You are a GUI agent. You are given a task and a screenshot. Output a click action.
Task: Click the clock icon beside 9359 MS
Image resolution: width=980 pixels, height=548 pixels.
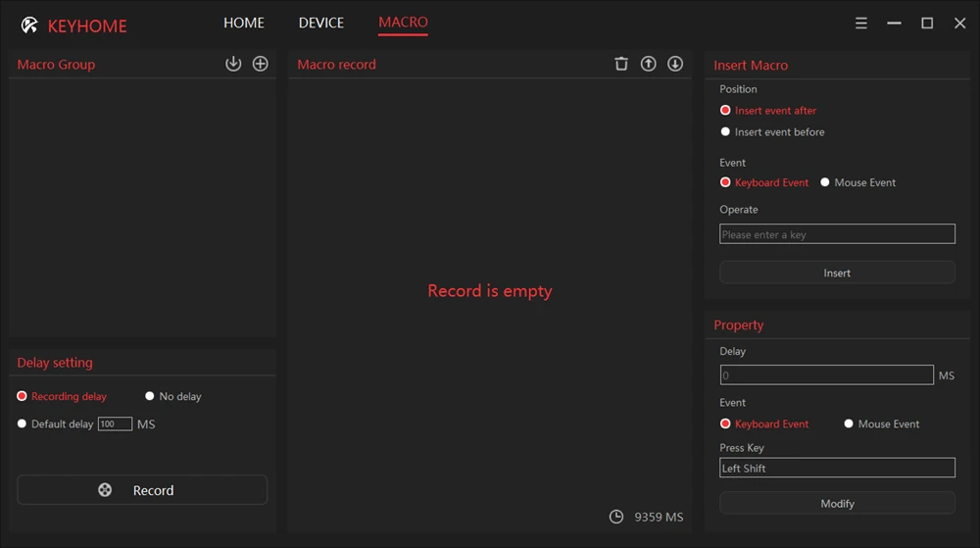[616, 517]
